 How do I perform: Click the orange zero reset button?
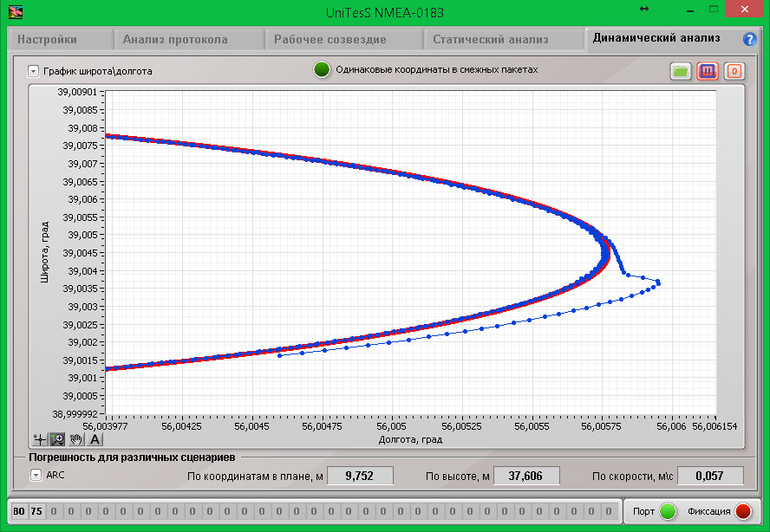(x=734, y=71)
